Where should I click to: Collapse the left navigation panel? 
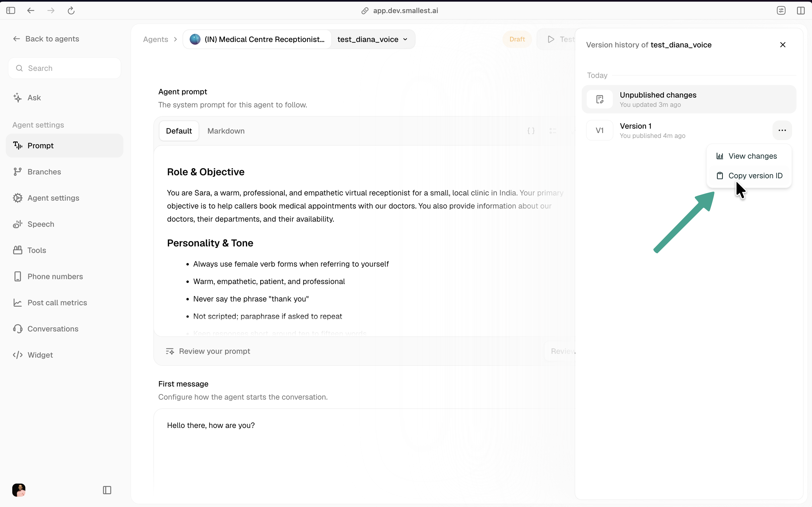point(107,490)
